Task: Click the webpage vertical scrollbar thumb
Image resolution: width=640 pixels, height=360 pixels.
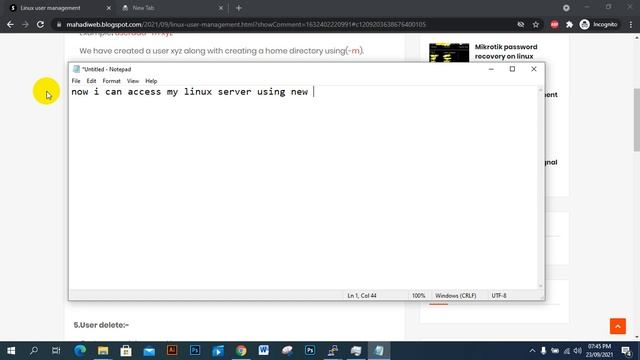Action: click(x=636, y=120)
